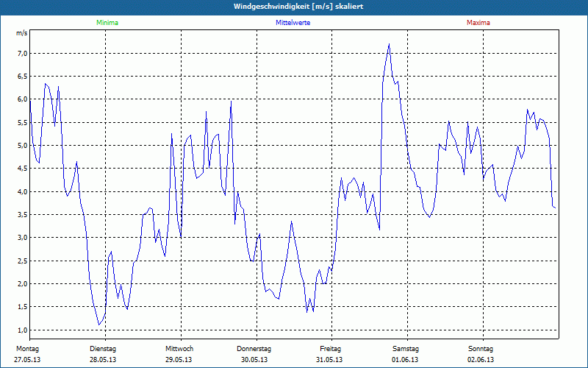Click the green Minima legend label
The image size is (588, 368).
[x=107, y=23]
